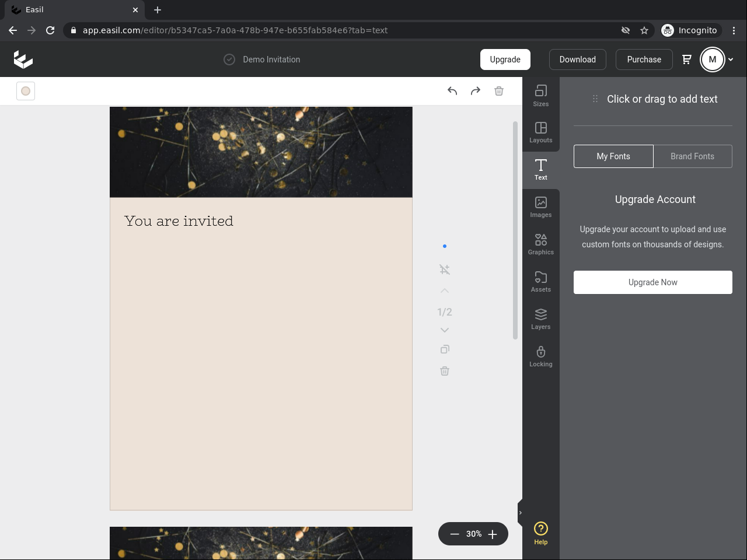Select the 'You are invited' text on canvas
This screenshot has width=747, height=560.
click(179, 221)
